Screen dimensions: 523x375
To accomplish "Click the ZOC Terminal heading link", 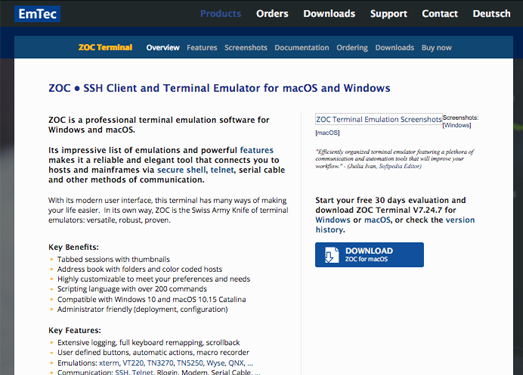I will (x=105, y=47).
